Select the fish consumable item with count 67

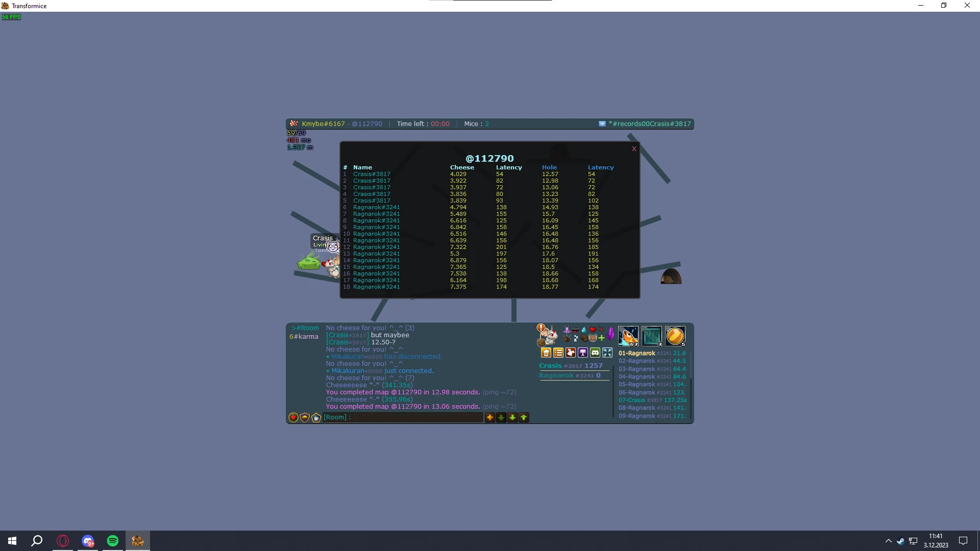pos(628,336)
